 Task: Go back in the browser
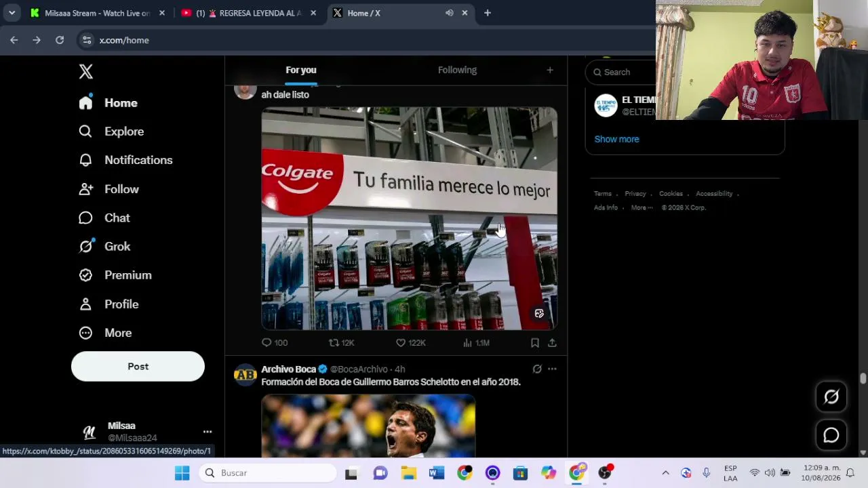[14, 40]
